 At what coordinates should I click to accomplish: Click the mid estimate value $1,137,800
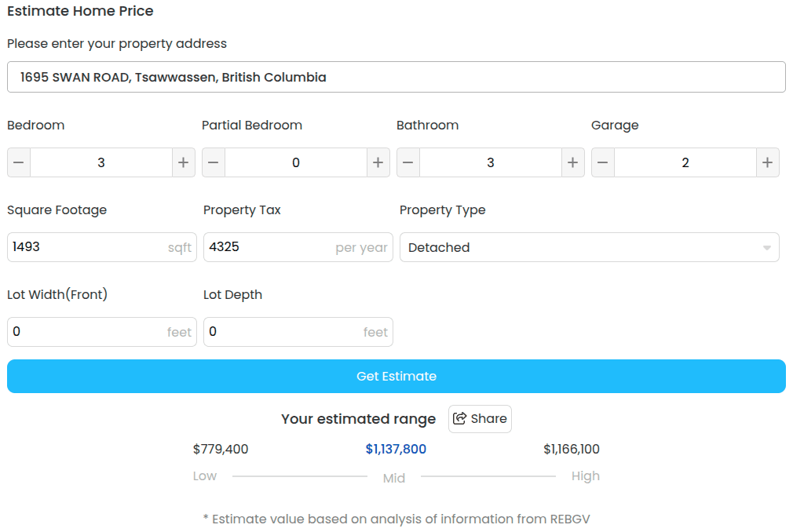[396, 450]
